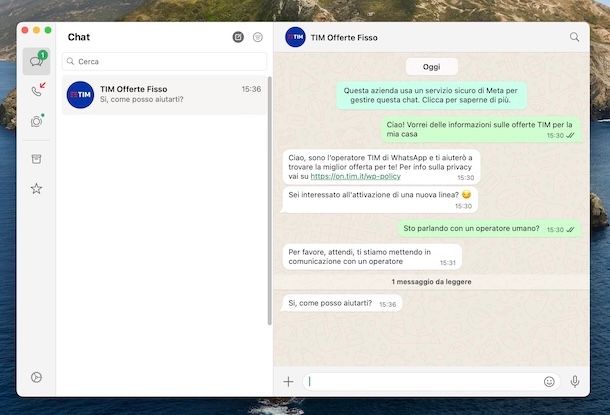Open the Archived chats section

(36, 159)
